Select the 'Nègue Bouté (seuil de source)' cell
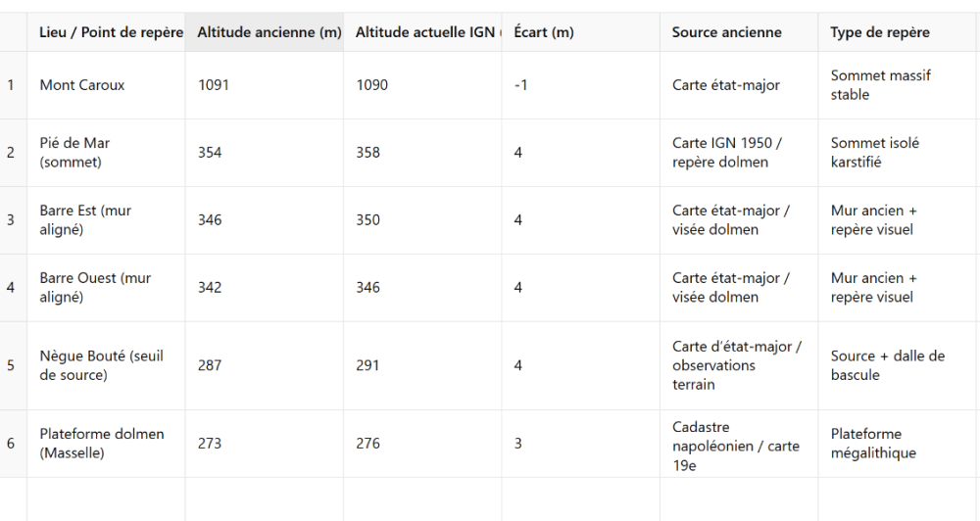The image size is (980, 521). (x=101, y=365)
